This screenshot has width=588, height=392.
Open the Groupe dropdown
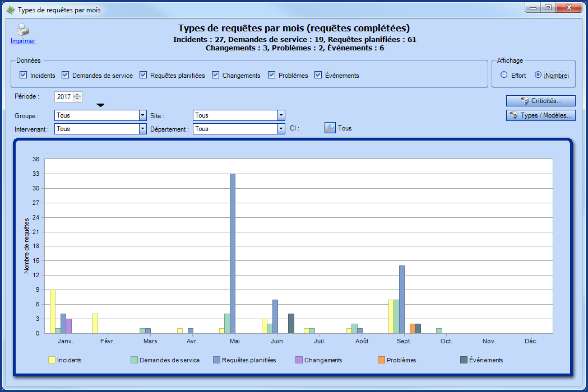click(x=141, y=115)
